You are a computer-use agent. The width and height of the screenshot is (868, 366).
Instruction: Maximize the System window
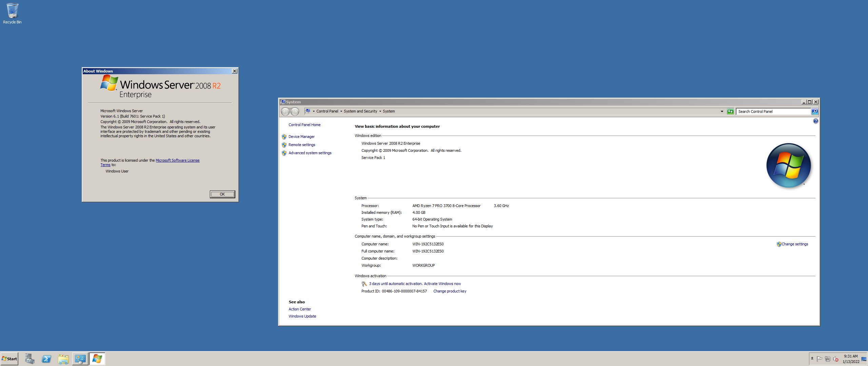point(810,102)
